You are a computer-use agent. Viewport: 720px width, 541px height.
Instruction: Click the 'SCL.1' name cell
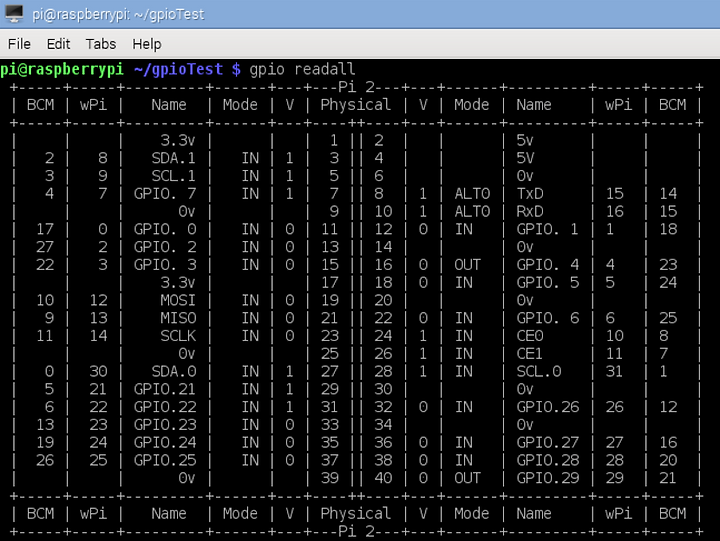click(174, 176)
